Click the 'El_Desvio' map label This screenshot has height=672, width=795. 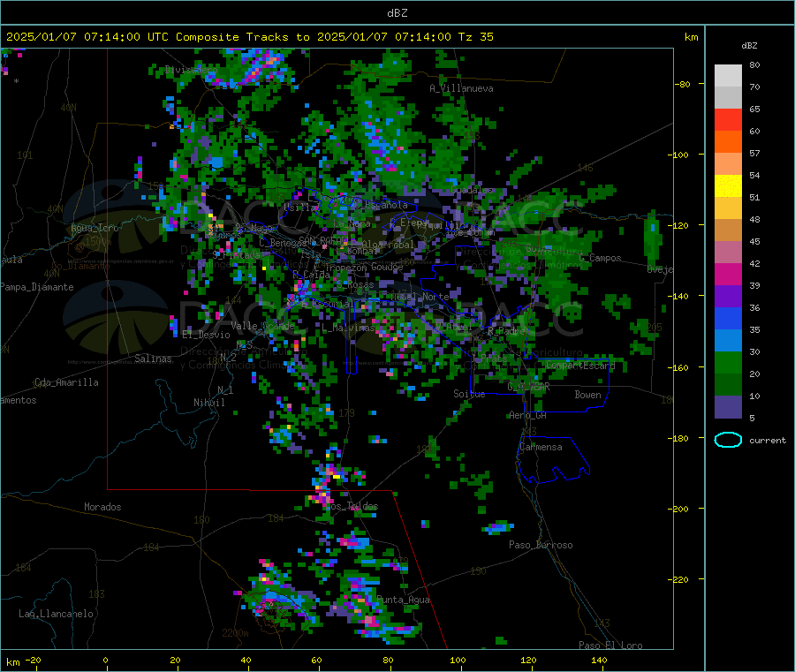point(206,335)
